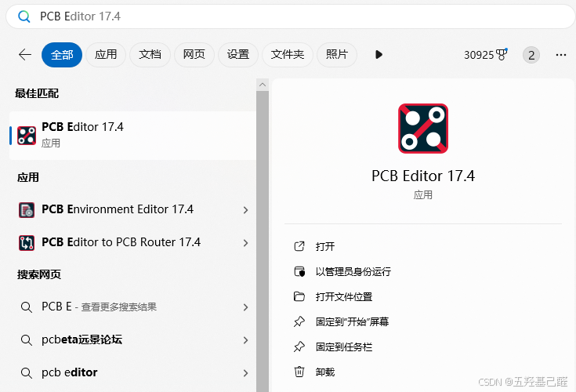Click the round profile badge showing 2
The image size is (576, 392).
(x=531, y=55)
